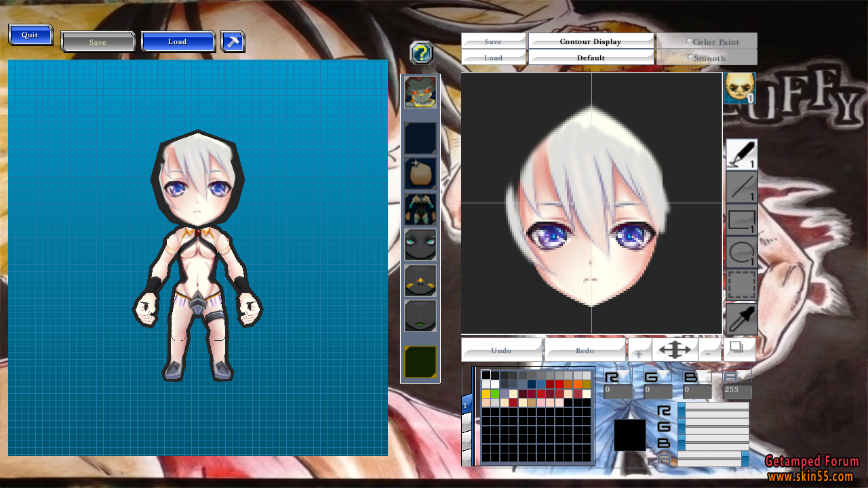Click Save above the face canvas
This screenshot has height=488, width=868.
pyautogui.click(x=493, y=41)
